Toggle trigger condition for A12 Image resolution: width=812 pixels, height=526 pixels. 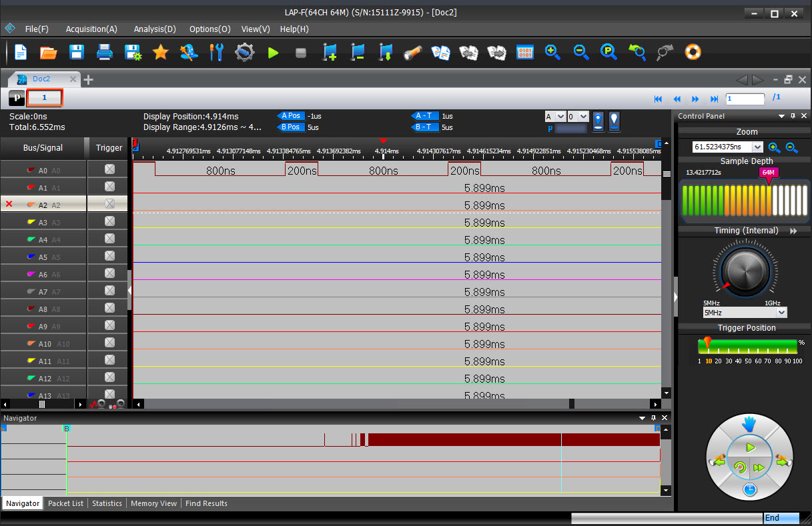pos(109,377)
